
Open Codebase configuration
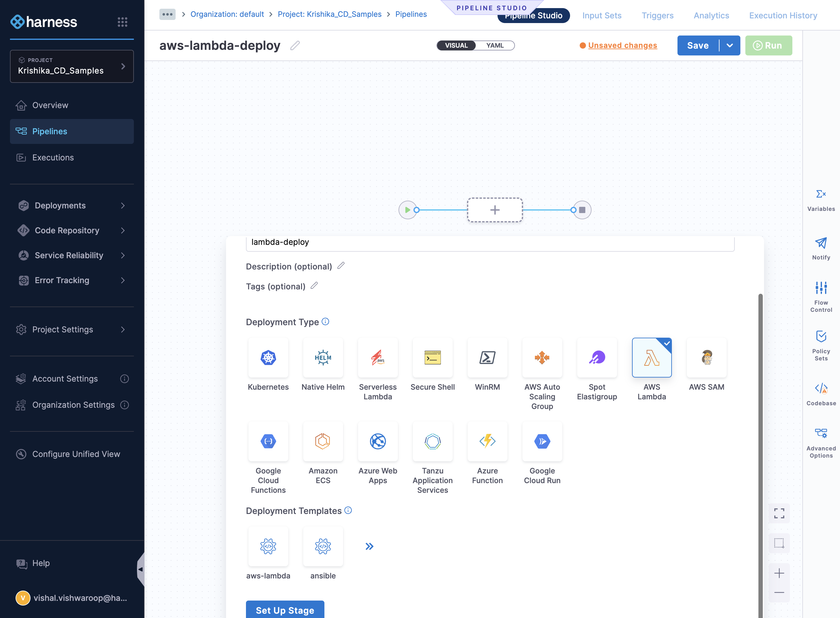tap(821, 395)
